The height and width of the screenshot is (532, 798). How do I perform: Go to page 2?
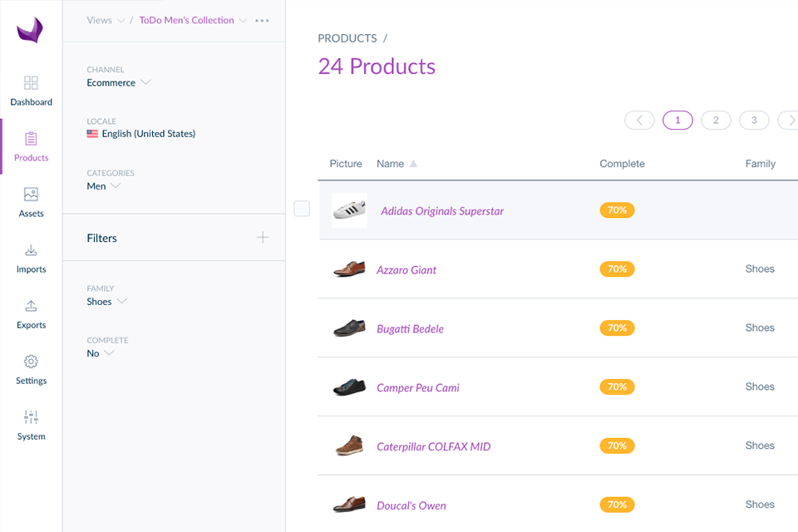(x=716, y=121)
